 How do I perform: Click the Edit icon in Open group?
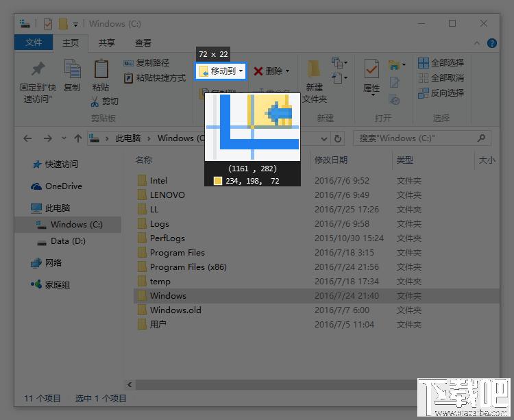pos(394,82)
